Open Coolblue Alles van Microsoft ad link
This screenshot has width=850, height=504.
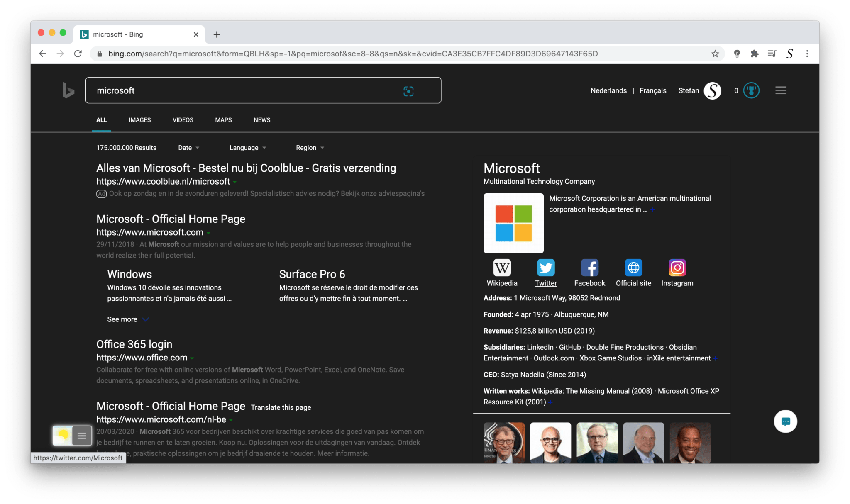tap(246, 168)
